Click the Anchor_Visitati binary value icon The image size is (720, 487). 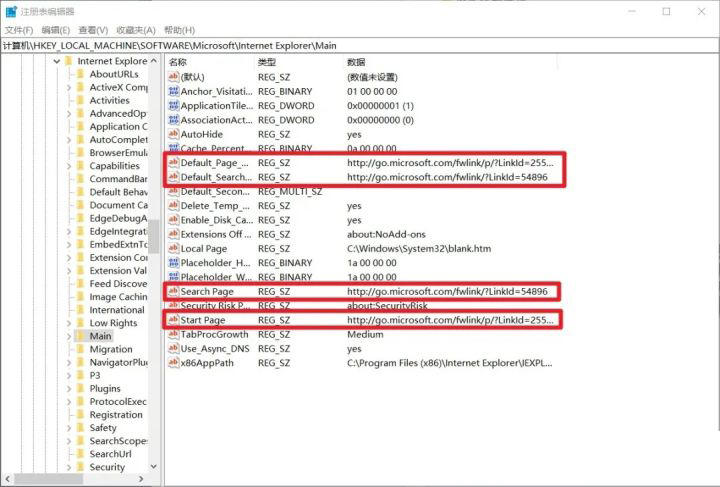(x=174, y=91)
